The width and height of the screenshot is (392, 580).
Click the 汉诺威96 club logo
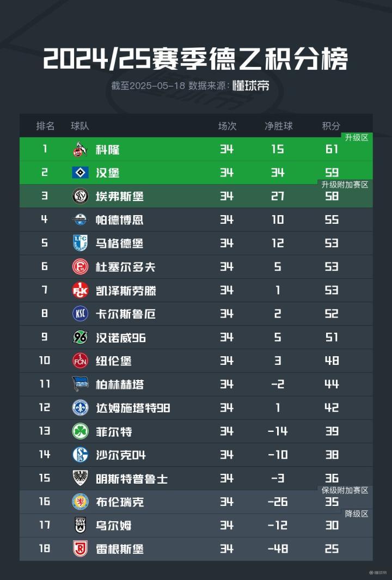click(80, 337)
